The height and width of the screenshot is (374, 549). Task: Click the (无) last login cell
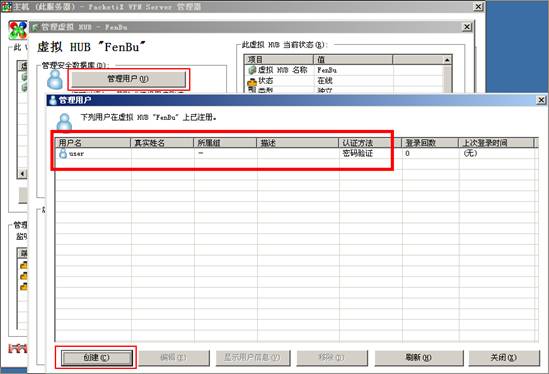[x=470, y=153]
